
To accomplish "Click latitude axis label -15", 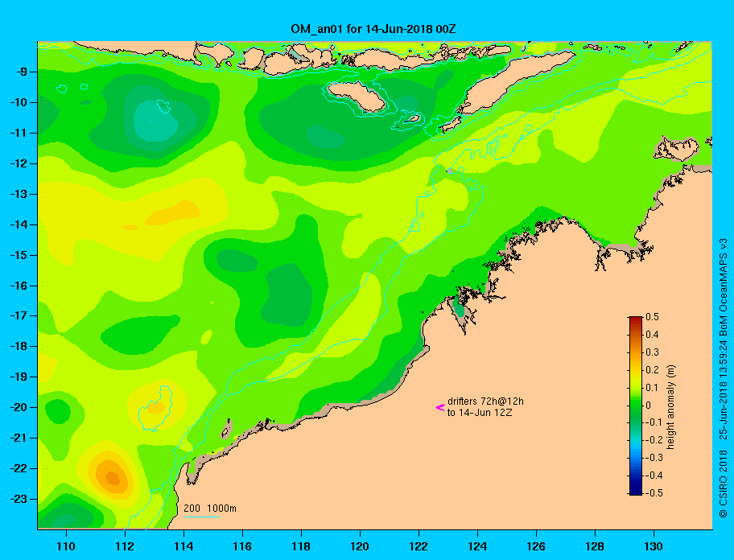I will click(x=18, y=255).
